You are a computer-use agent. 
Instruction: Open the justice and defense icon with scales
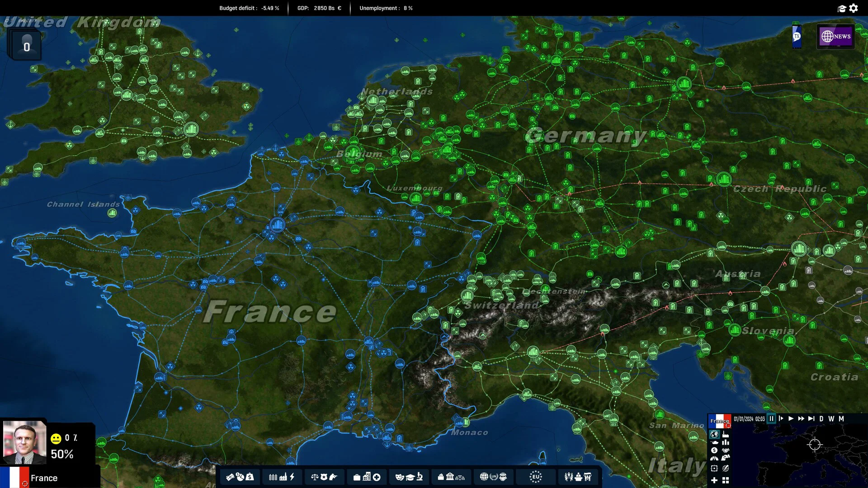click(x=324, y=477)
